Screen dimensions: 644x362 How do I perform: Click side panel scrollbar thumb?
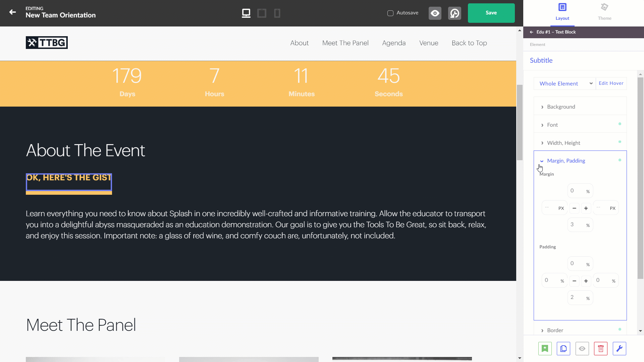[640, 178]
